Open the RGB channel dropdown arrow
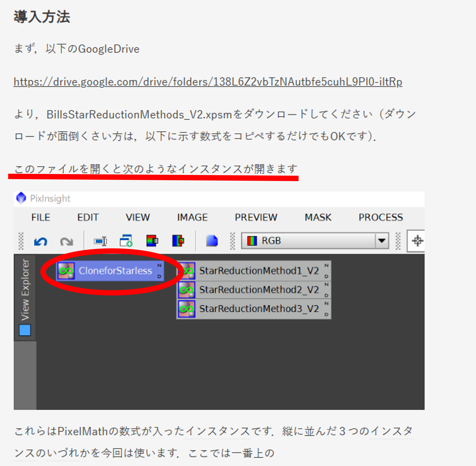 [382, 241]
